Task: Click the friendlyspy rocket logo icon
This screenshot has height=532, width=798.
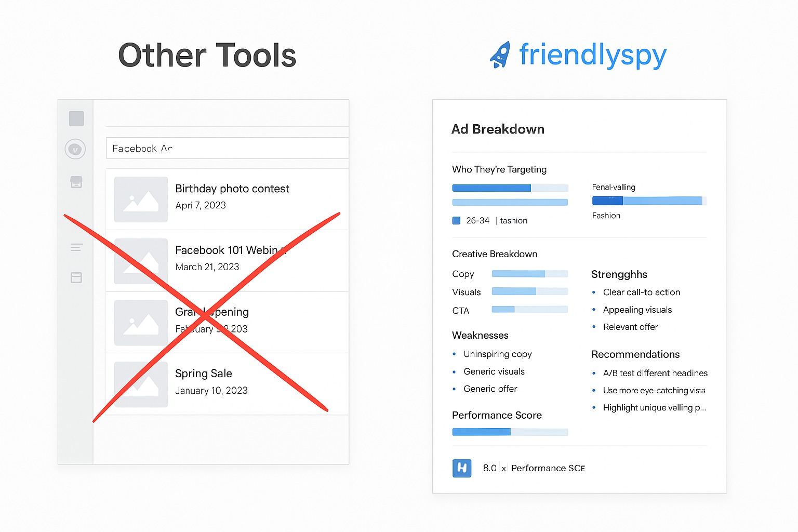Action: pyautogui.click(x=500, y=55)
